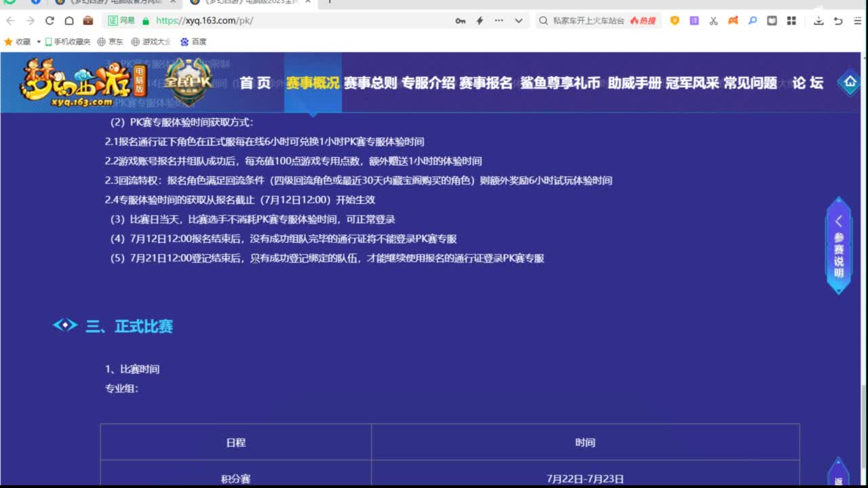Open the game center controller icon
Viewport: 868px width, 488px height.
coord(732,21)
